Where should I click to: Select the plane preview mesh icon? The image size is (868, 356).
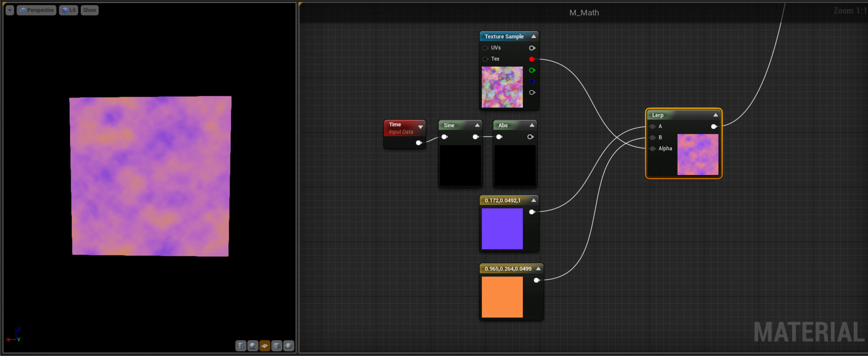[x=265, y=346]
